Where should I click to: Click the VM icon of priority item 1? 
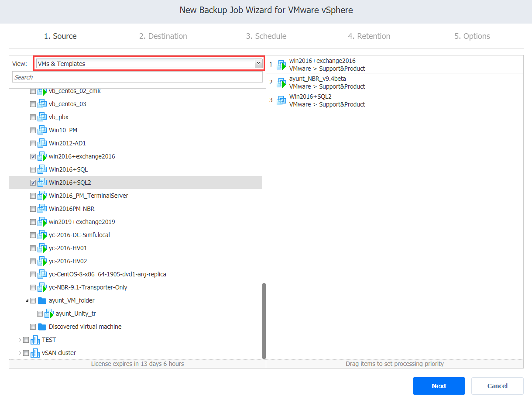click(281, 65)
